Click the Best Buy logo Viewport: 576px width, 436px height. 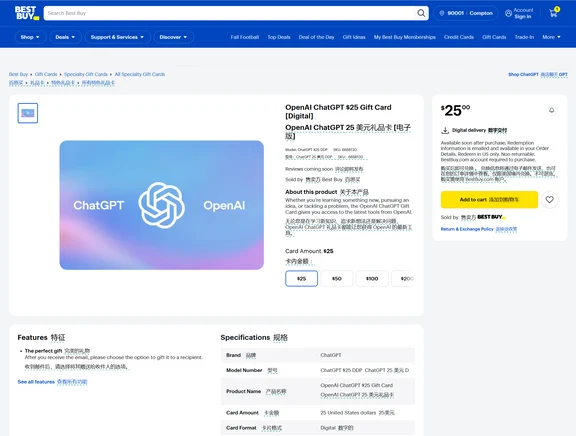point(27,13)
